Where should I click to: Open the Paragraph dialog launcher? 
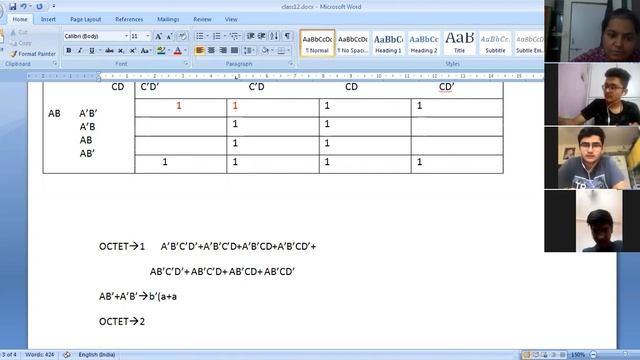tap(291, 64)
